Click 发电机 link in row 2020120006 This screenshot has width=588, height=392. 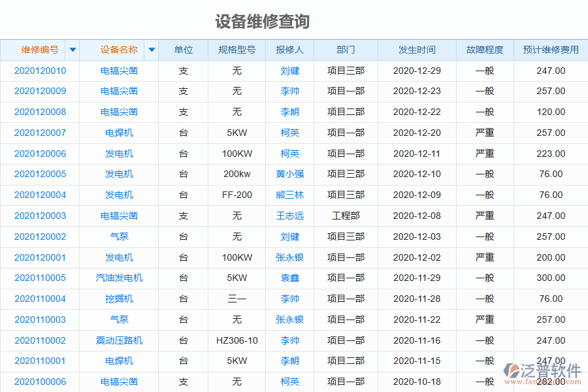pyautogui.click(x=119, y=154)
